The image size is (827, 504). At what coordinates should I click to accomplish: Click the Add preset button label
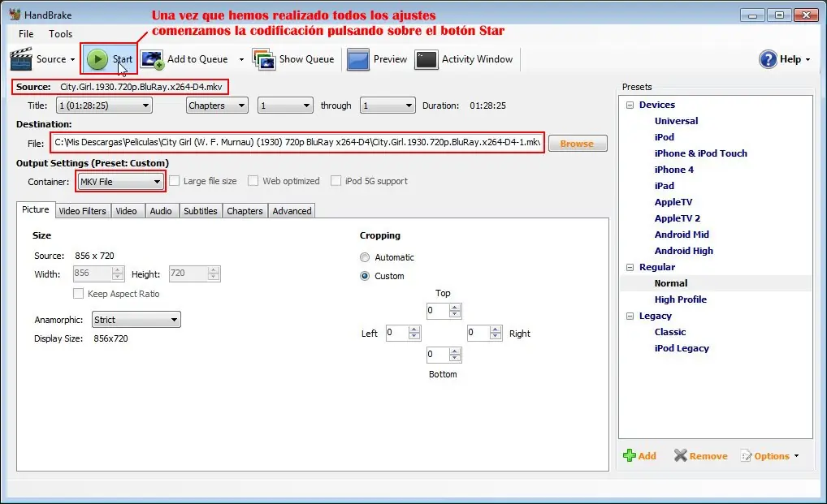click(647, 456)
